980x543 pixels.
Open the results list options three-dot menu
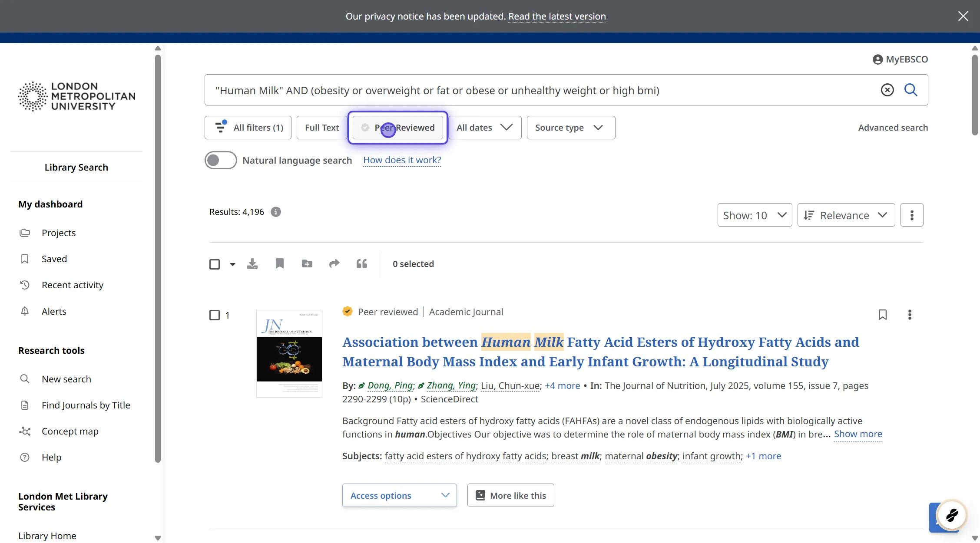(x=912, y=215)
